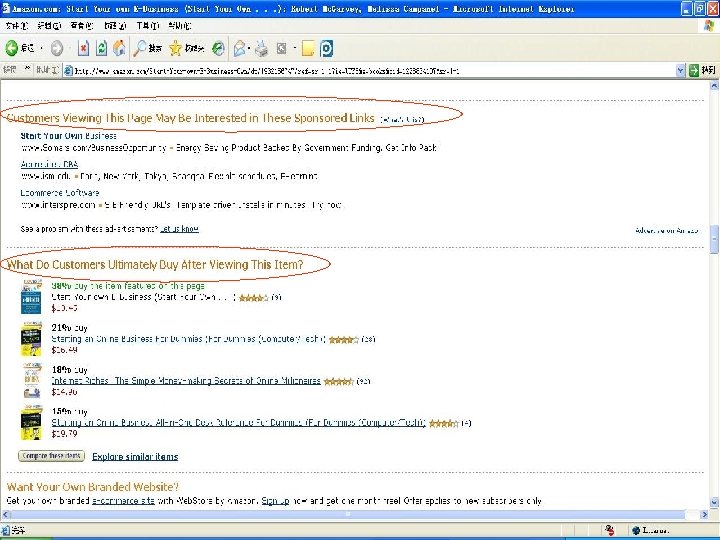
Task: Open the Start Your Own Business sponsored link
Action: [68, 135]
